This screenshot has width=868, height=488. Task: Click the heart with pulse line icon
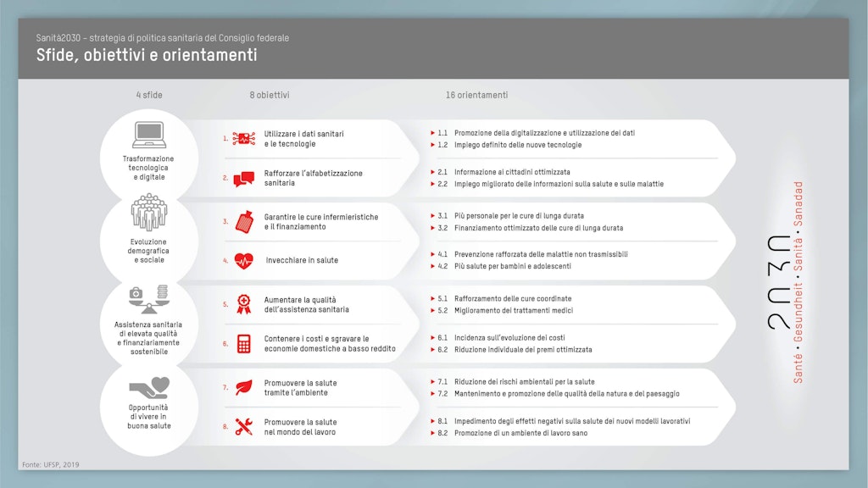tap(244, 261)
